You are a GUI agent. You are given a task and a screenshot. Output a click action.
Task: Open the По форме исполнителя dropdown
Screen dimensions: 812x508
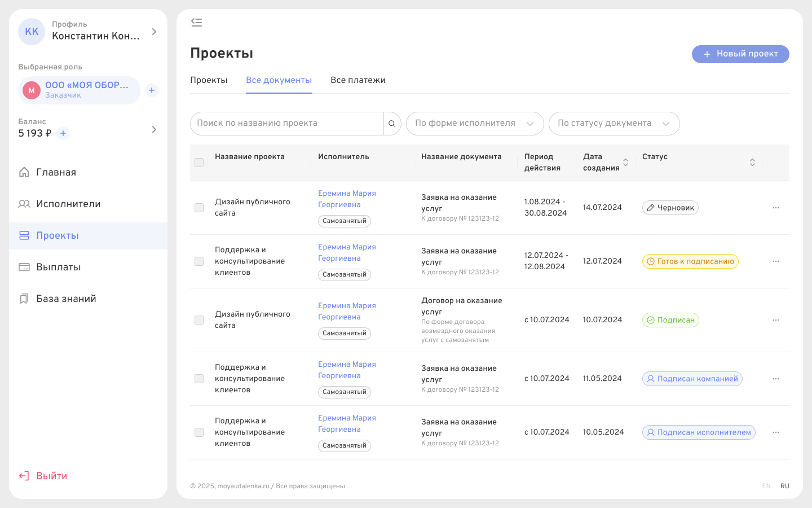[475, 123]
